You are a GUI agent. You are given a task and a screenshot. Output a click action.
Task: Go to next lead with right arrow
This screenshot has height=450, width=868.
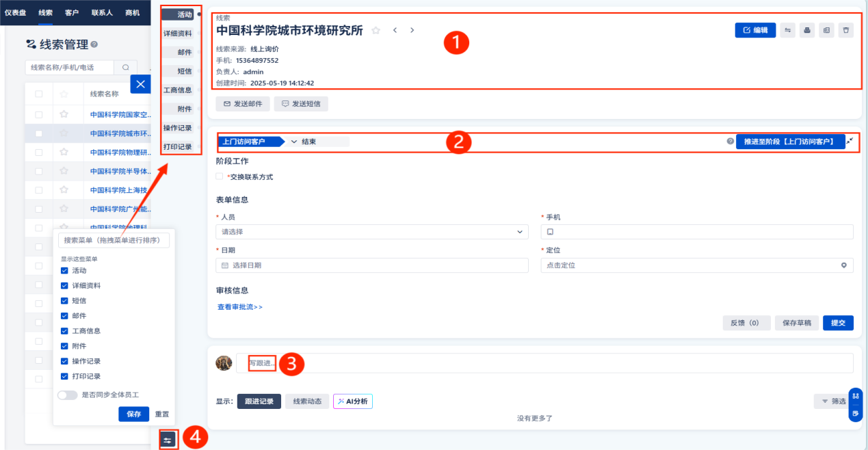tap(412, 30)
